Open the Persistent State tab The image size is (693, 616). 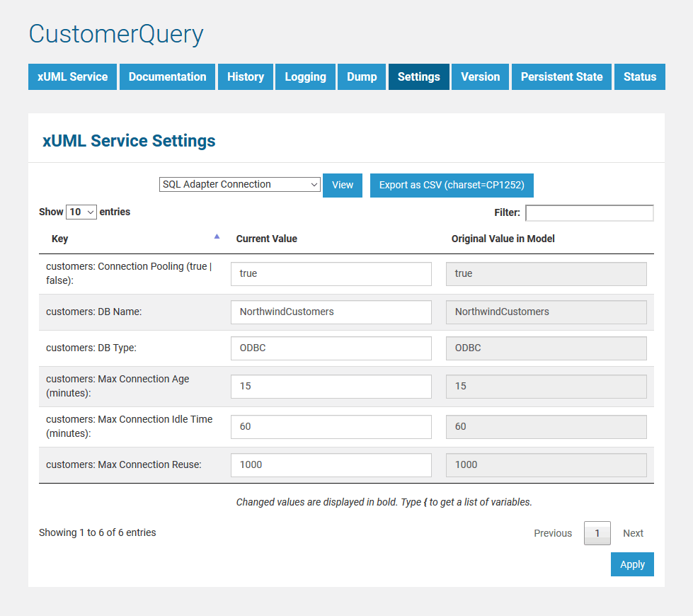[561, 77]
